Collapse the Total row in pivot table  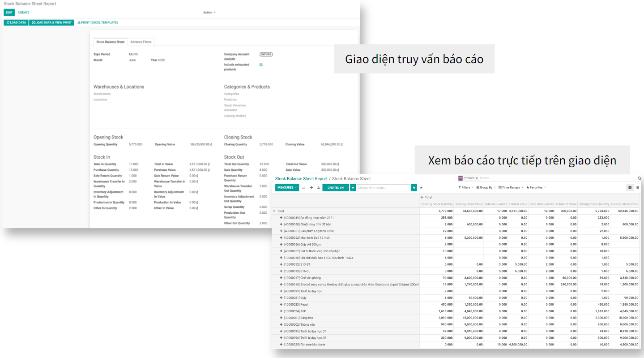click(274, 211)
